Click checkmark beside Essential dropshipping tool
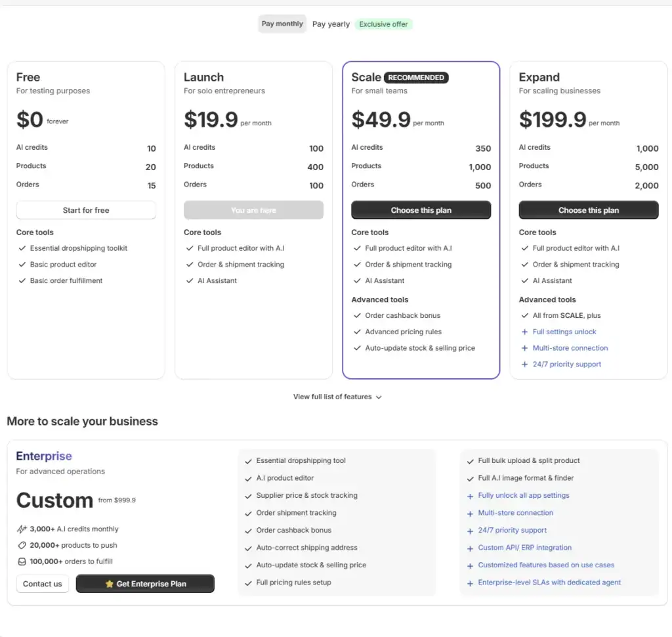The image size is (672, 637). point(248,462)
